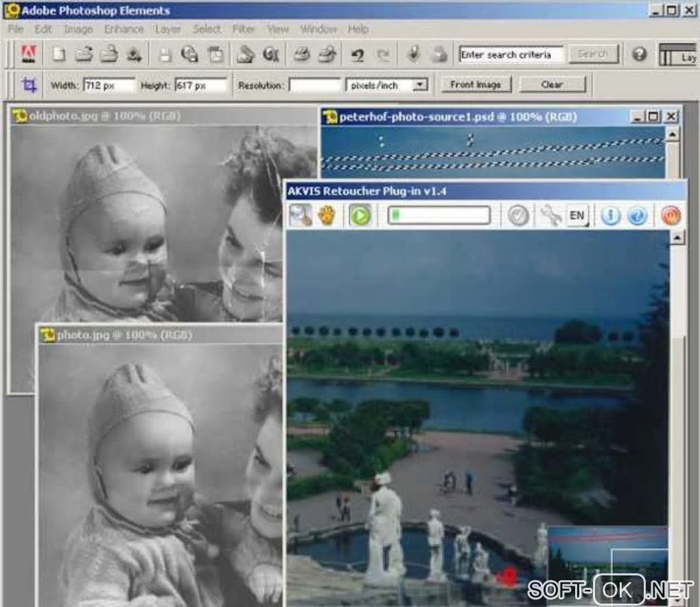Image resolution: width=700 pixels, height=607 pixels.
Task: Click the Save for Web icon
Action: 189,54
